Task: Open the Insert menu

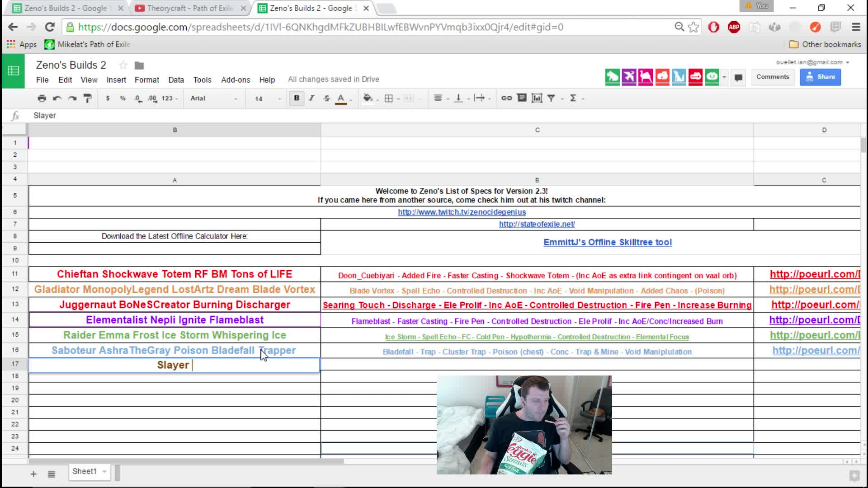Action: pyautogui.click(x=116, y=80)
